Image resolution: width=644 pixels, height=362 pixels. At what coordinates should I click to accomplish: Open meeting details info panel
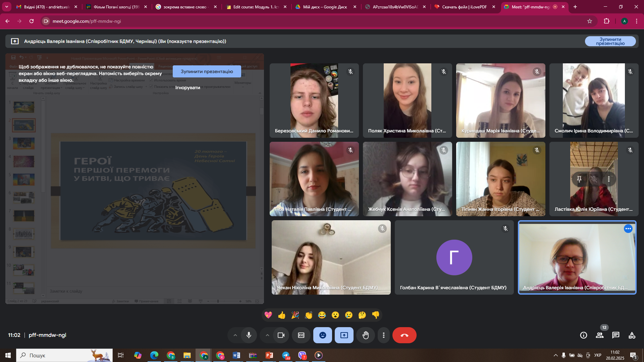584,335
